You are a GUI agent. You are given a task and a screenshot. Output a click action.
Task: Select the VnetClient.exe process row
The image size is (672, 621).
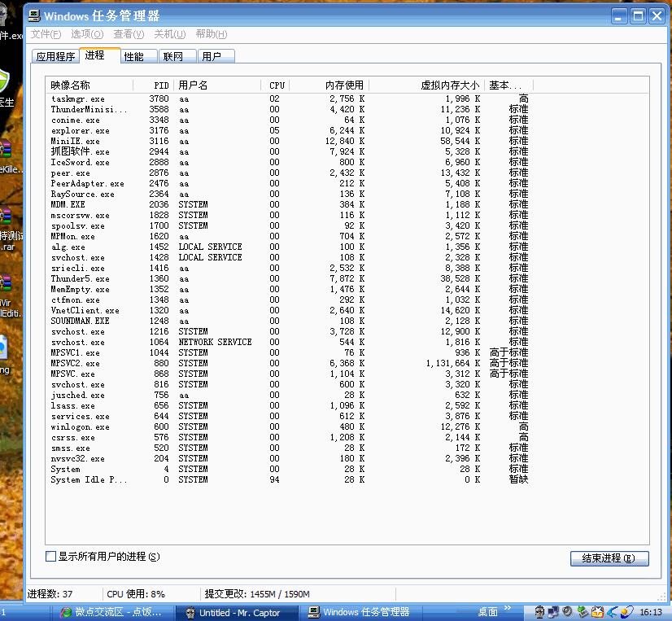(290, 311)
